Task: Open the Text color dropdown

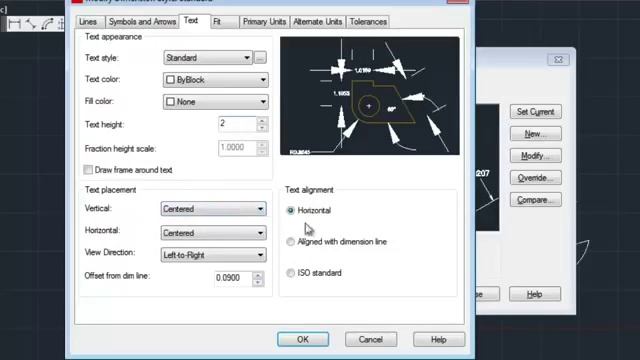Action: tap(216, 80)
